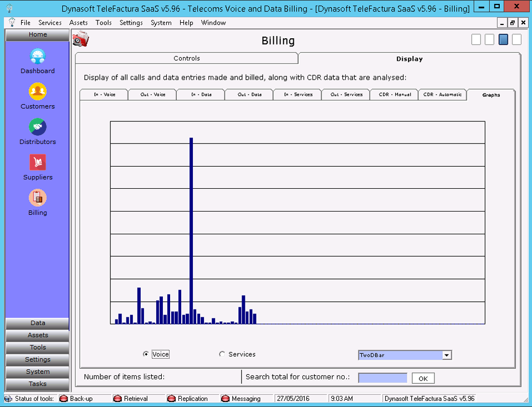Viewport: 532px width, 407px height.
Task: Click the tallest bar in the graph
Action: pos(191,230)
